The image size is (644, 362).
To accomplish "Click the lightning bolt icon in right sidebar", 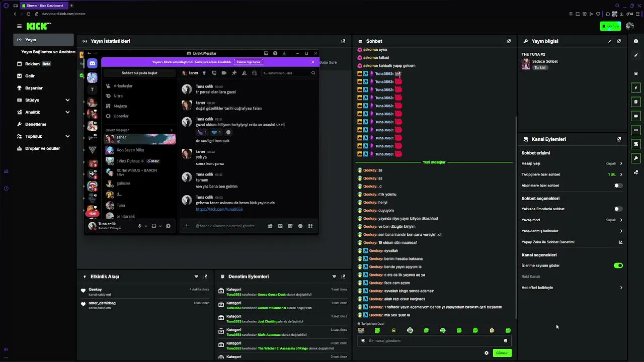I will pos(636,88).
